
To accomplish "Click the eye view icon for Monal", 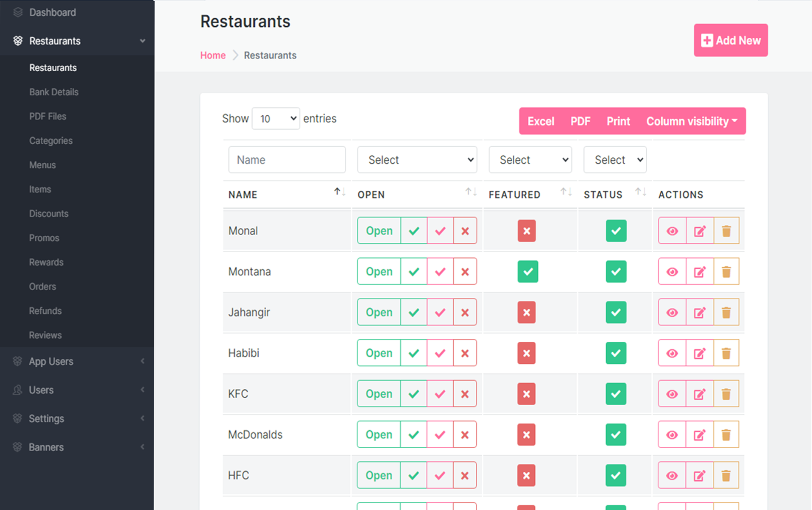I will [672, 231].
